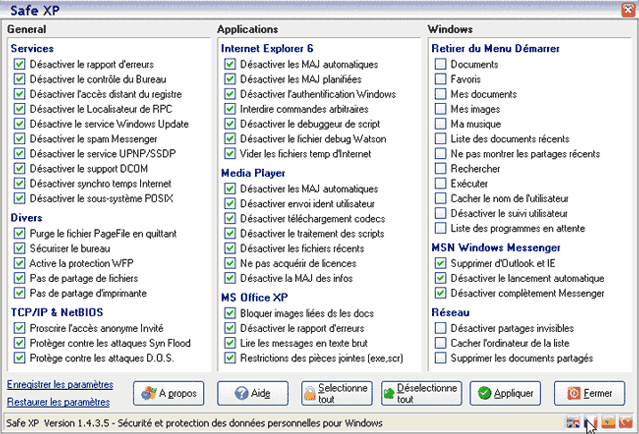Switch language with the British flag icon
Viewport: 639px width, 434px height.
tap(573, 423)
